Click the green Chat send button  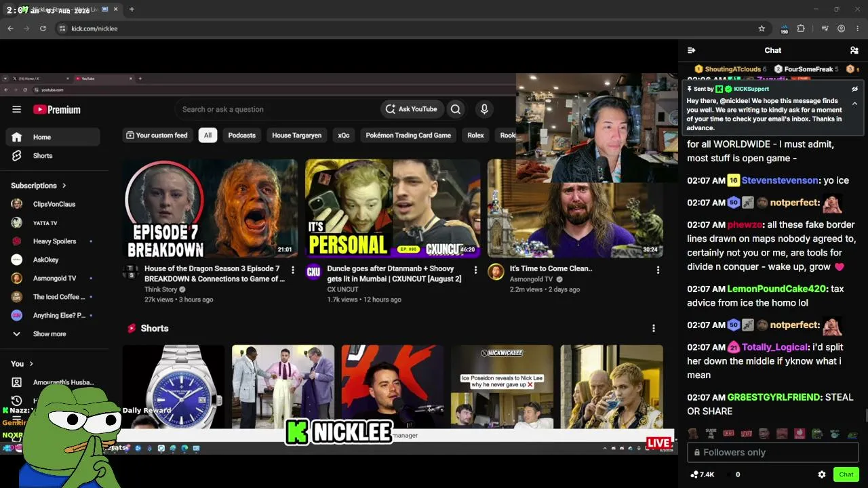tap(846, 474)
